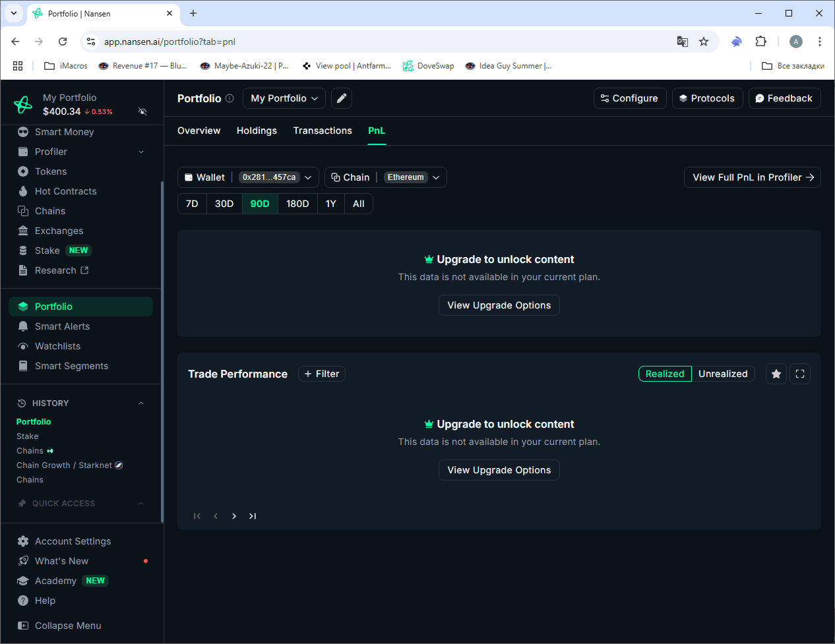Open Account Settings

tap(73, 541)
